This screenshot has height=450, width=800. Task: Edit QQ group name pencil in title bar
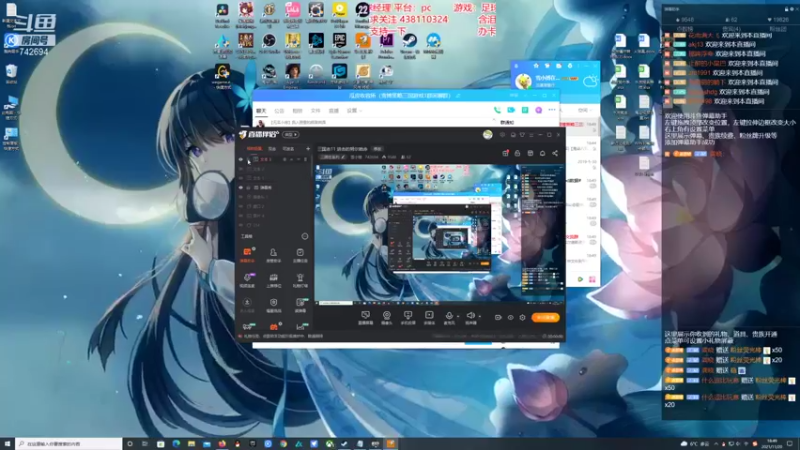click(458, 95)
